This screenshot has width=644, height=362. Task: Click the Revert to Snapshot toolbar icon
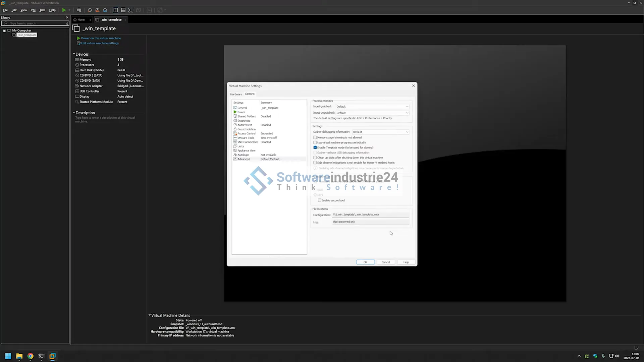coord(97,10)
